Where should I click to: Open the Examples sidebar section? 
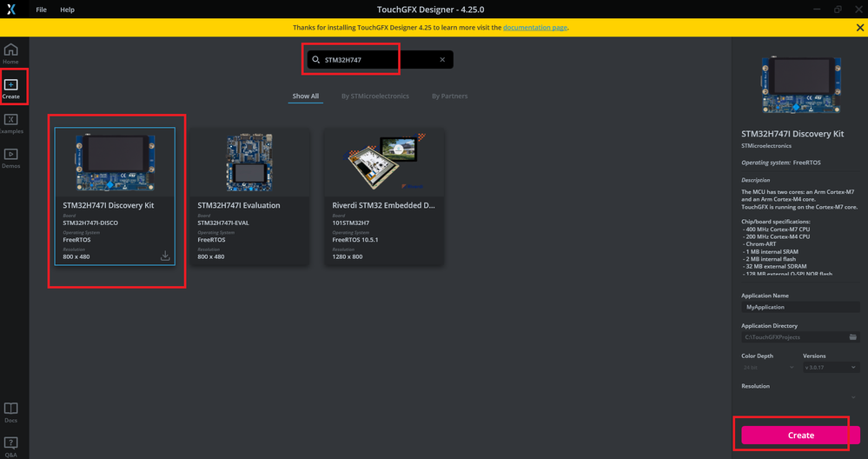coord(11,123)
